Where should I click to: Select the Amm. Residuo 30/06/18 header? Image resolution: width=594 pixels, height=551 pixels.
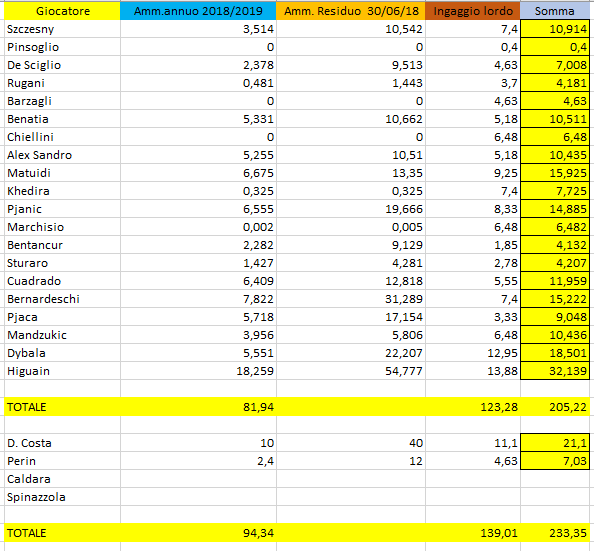pyautogui.click(x=351, y=11)
